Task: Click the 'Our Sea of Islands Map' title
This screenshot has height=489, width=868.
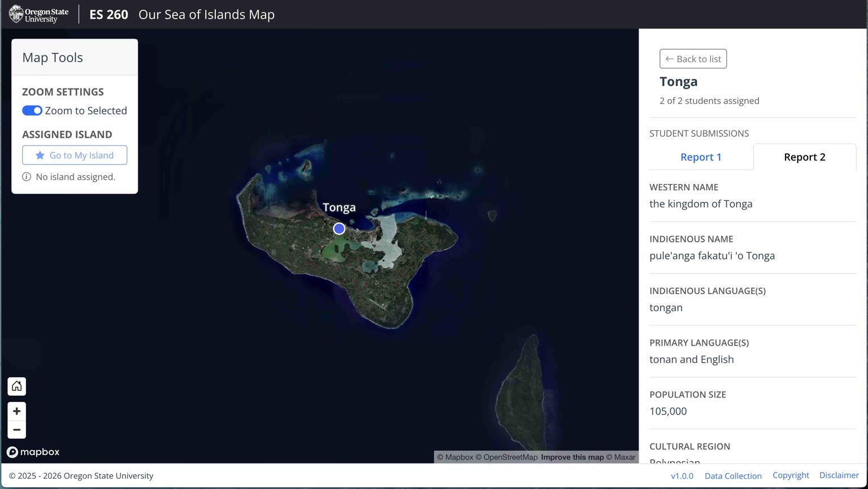Action: coord(206,15)
